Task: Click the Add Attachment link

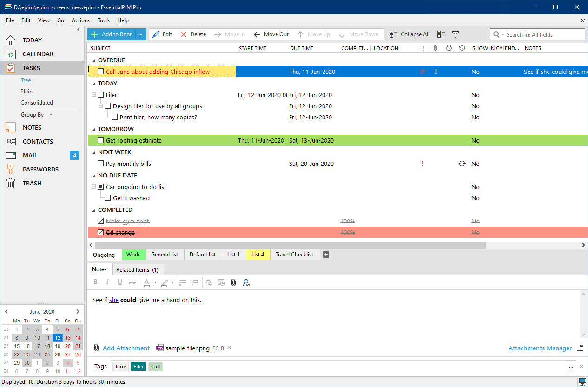Action: tap(126, 348)
